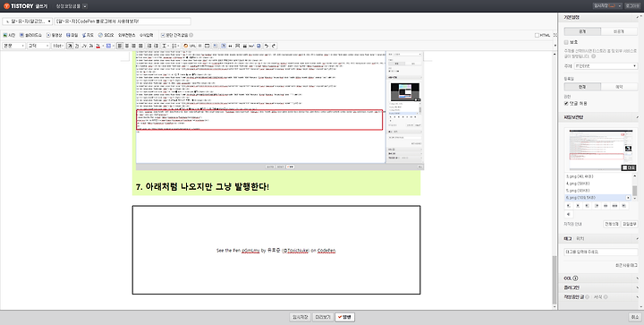The height and width of the screenshot is (325, 644).
Task: Click 최근 사용 태그 recent tags link
Action: click(626, 265)
